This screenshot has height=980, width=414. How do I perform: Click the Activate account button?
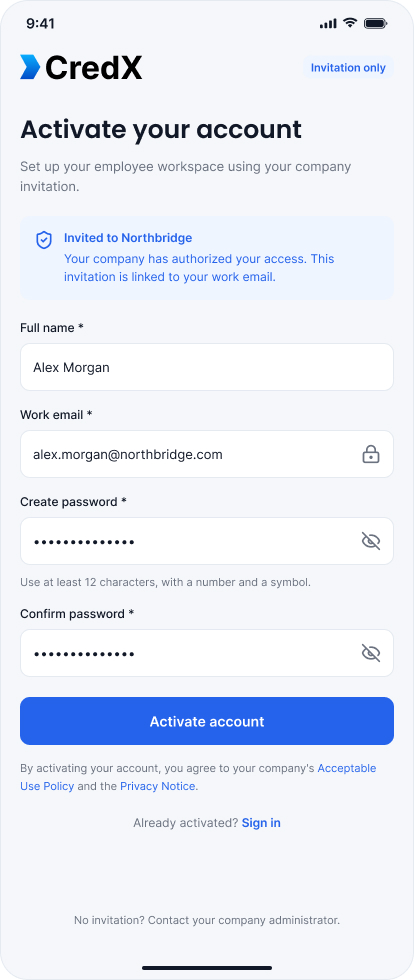pos(207,721)
